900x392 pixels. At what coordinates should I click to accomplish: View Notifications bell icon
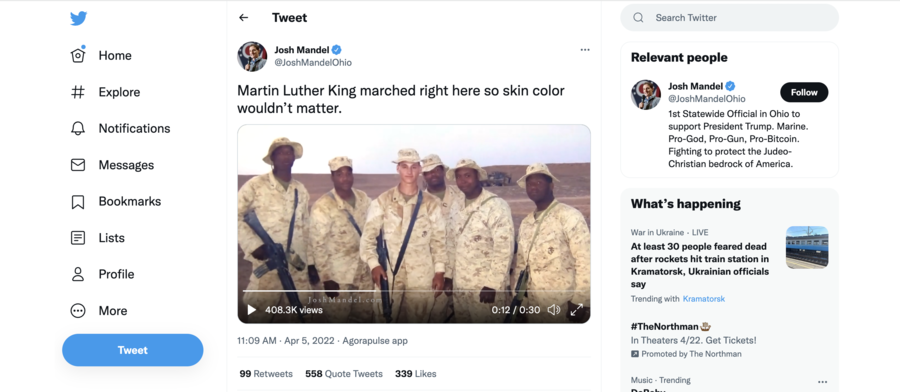(78, 129)
